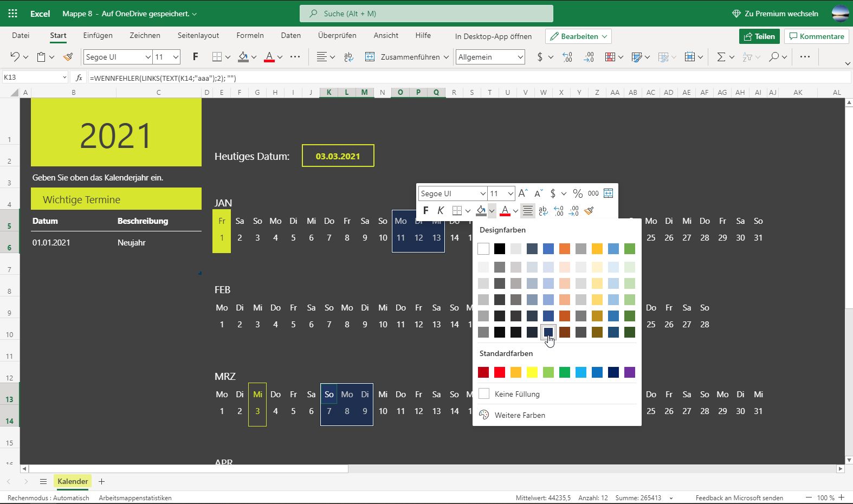The width and height of the screenshot is (853, 504).
Task: Toggle center alignment in mini toolbar
Action: point(527,210)
